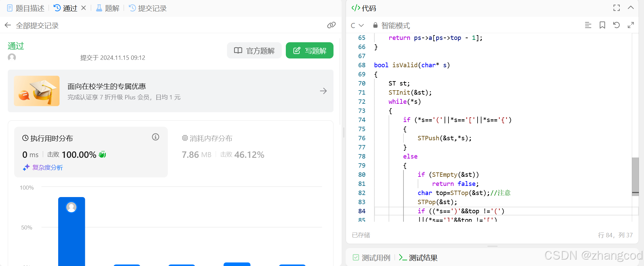Click the green 通过 status heading
Viewport: 644px width, 266px height.
pos(16,46)
